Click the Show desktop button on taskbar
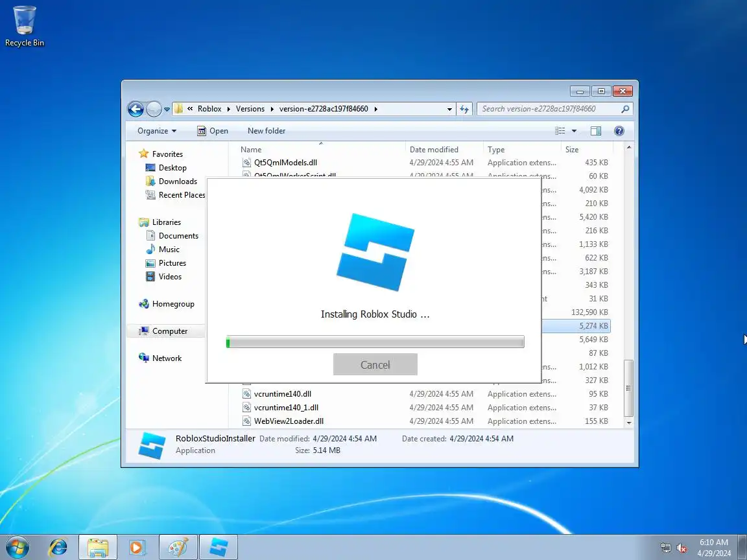Viewport: 747px width, 560px height. click(742, 547)
